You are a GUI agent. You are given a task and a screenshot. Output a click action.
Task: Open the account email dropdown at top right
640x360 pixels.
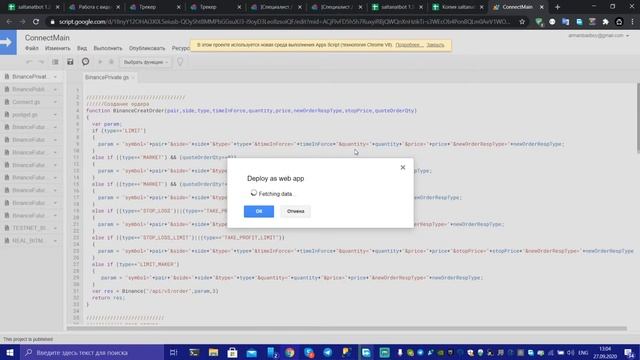598,36
